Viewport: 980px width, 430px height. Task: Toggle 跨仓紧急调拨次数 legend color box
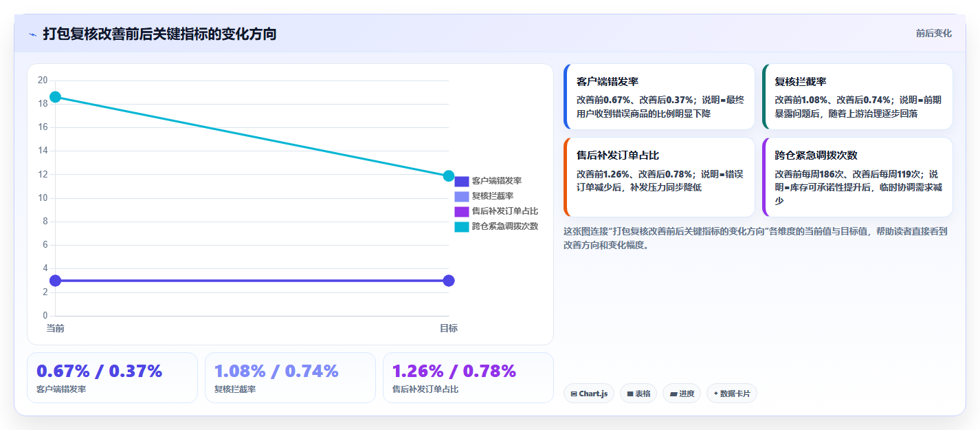[462, 226]
